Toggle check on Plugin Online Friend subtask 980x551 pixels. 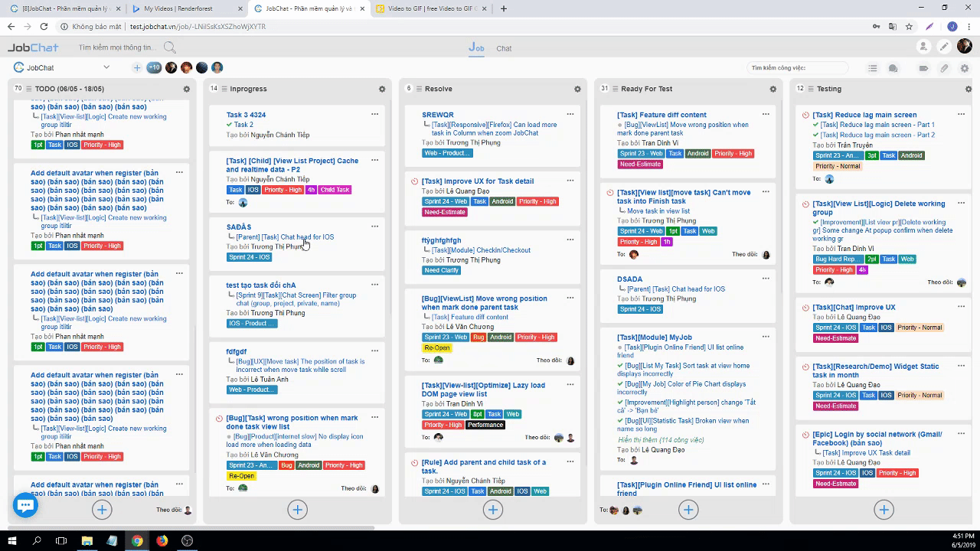[620, 347]
